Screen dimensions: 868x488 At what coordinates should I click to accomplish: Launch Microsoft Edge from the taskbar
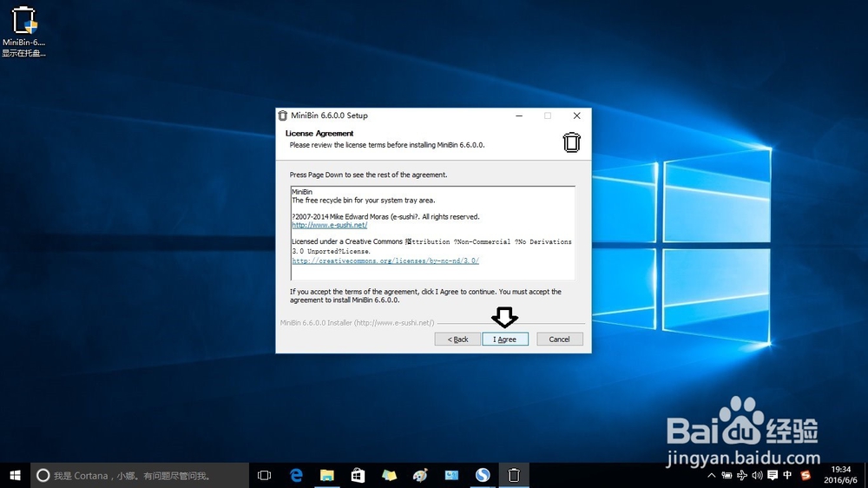[296, 475]
